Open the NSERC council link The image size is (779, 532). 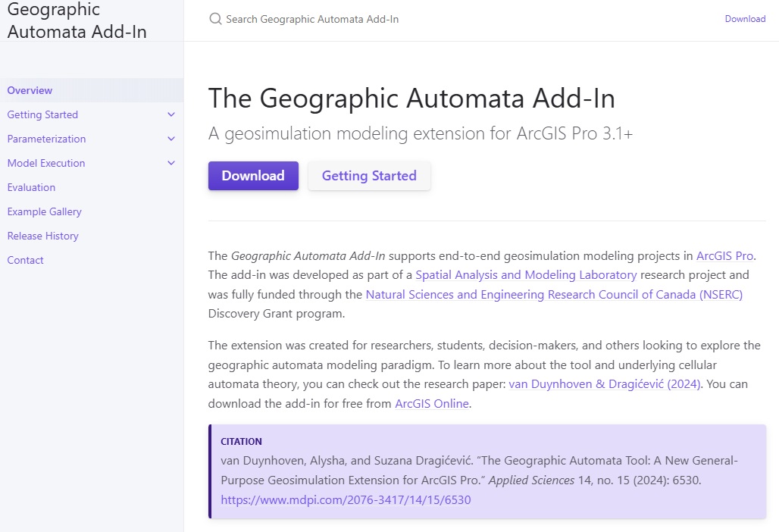click(554, 294)
